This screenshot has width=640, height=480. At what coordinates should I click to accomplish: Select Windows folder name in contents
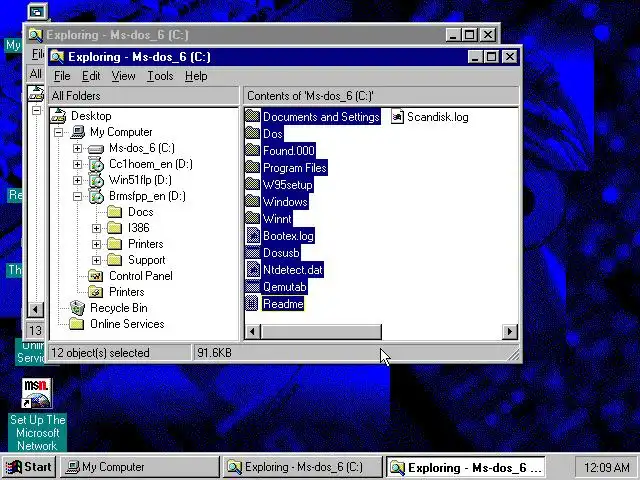[285, 202]
